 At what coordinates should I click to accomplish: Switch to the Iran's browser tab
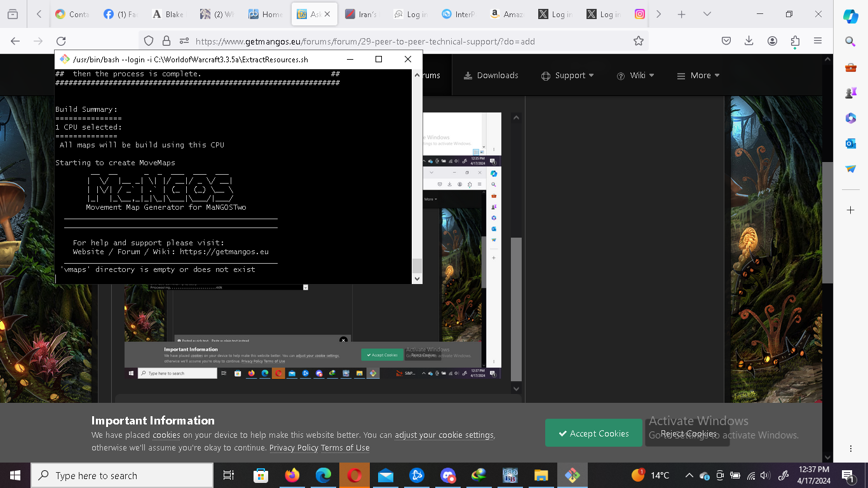coord(361,14)
